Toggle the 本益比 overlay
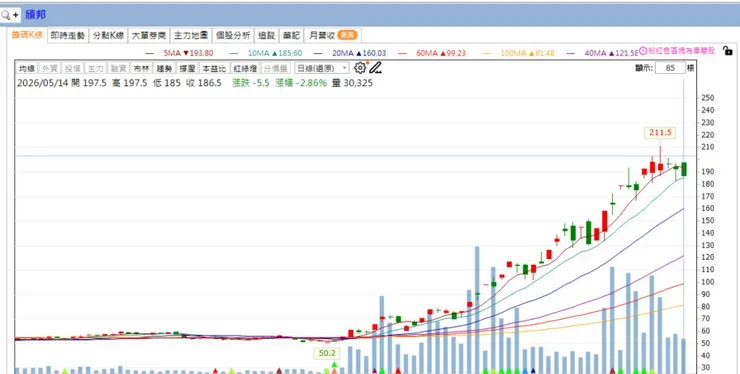 pyautogui.click(x=213, y=68)
